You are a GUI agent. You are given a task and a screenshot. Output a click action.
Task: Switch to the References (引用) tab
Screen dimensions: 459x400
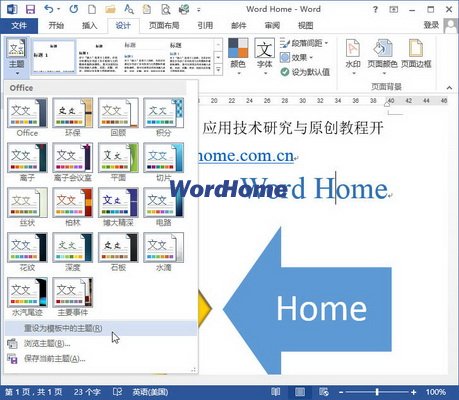(205, 26)
